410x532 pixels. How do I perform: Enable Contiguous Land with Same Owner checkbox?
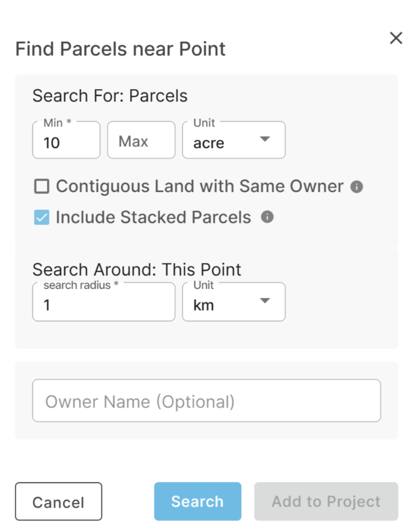[x=42, y=187]
